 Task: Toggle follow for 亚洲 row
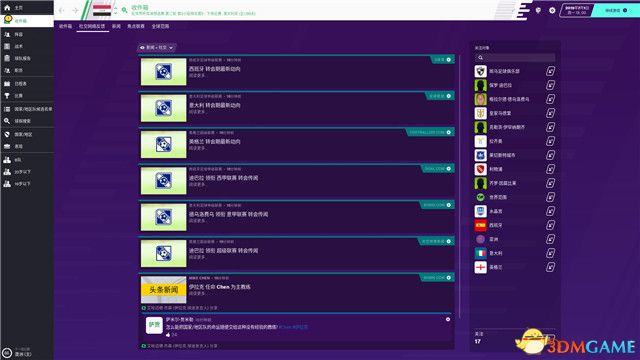[x=550, y=239]
